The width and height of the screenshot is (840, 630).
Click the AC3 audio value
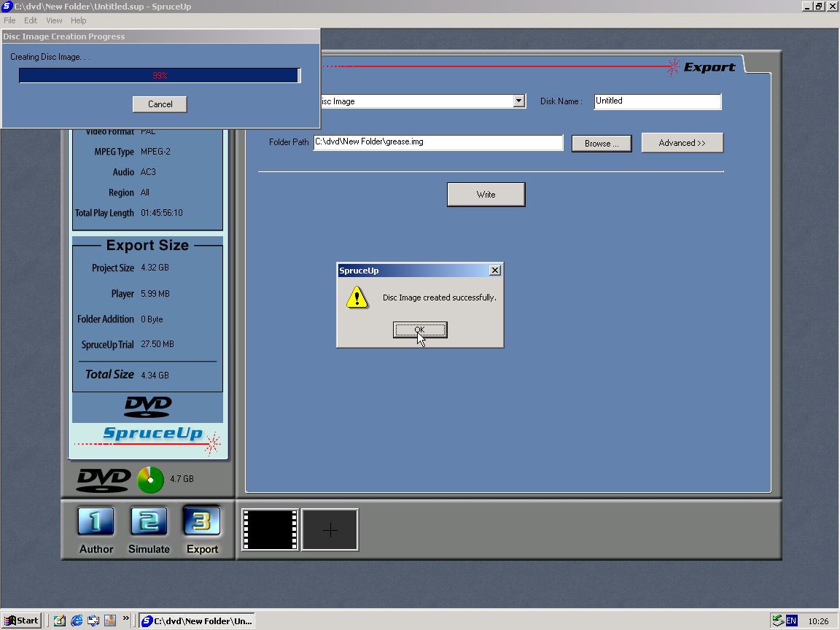(x=148, y=172)
